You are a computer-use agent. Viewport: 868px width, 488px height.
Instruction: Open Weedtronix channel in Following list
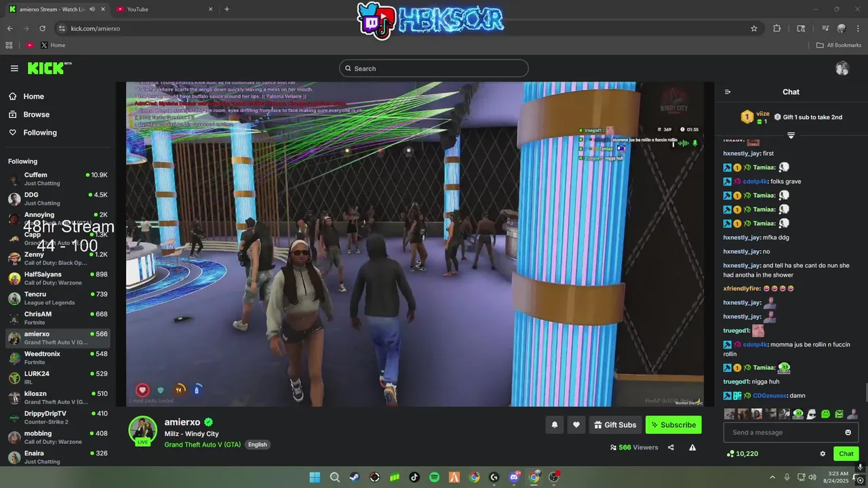[x=58, y=358]
